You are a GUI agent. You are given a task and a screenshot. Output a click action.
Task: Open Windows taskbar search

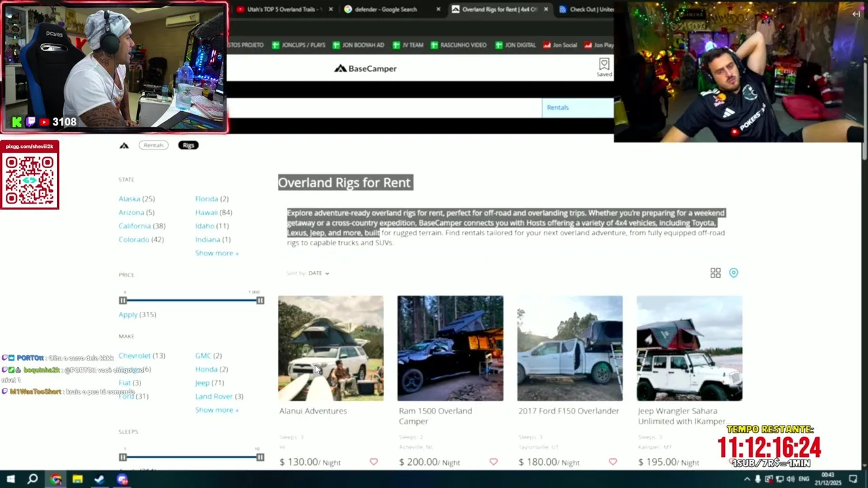[33, 479]
